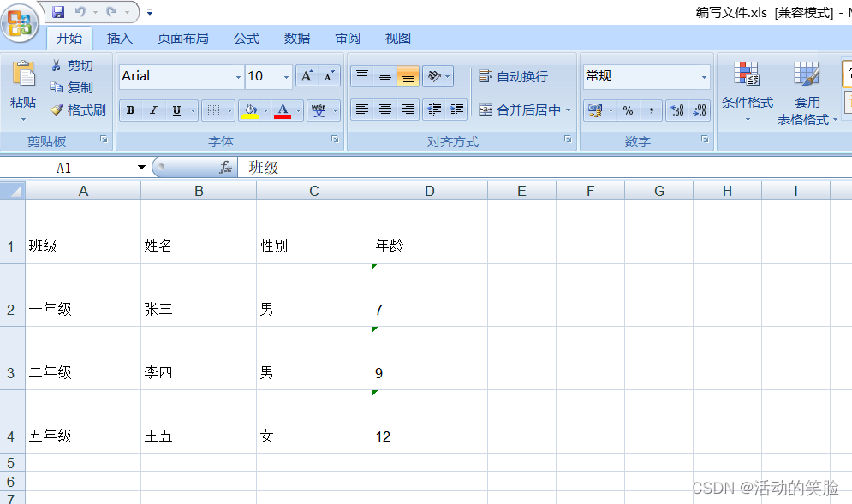Open the 对齐方式 dialog launcher

pos(568,139)
